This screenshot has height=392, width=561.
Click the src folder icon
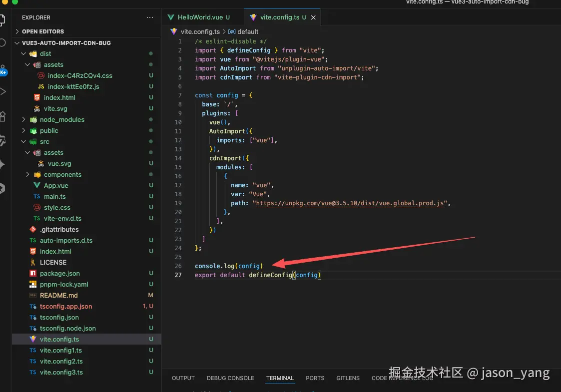(x=33, y=142)
